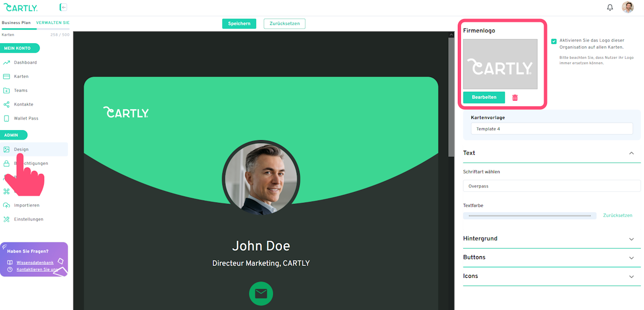Viewport: 644px width, 310px height.
Task: Collapse the sidebar with the arrow icon
Action: [x=63, y=8]
